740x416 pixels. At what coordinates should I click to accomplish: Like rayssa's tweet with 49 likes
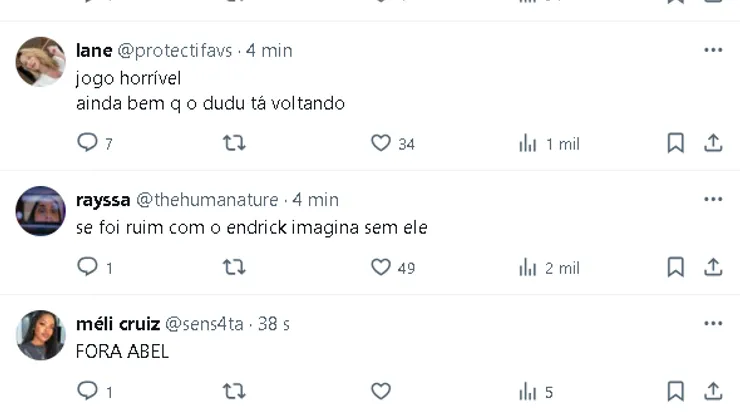click(x=381, y=268)
